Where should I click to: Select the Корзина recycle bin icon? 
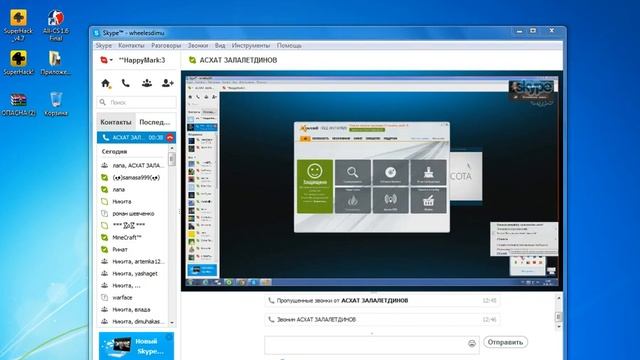click(x=56, y=104)
